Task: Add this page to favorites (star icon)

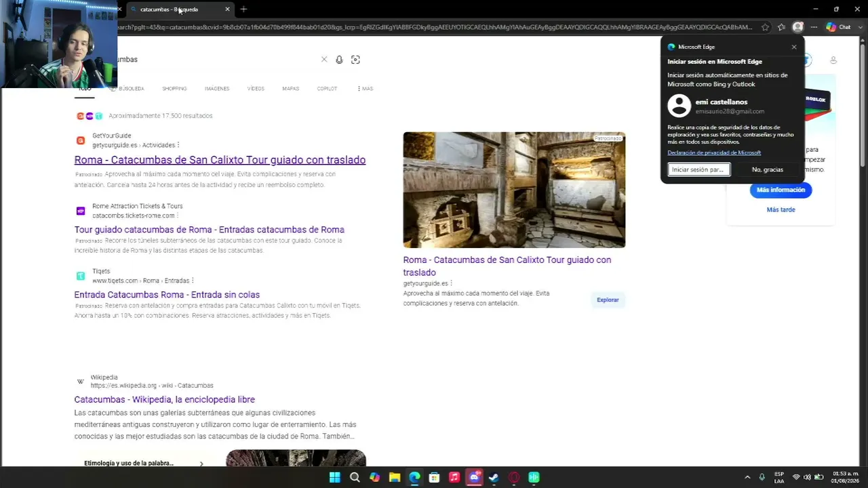Action: click(766, 27)
